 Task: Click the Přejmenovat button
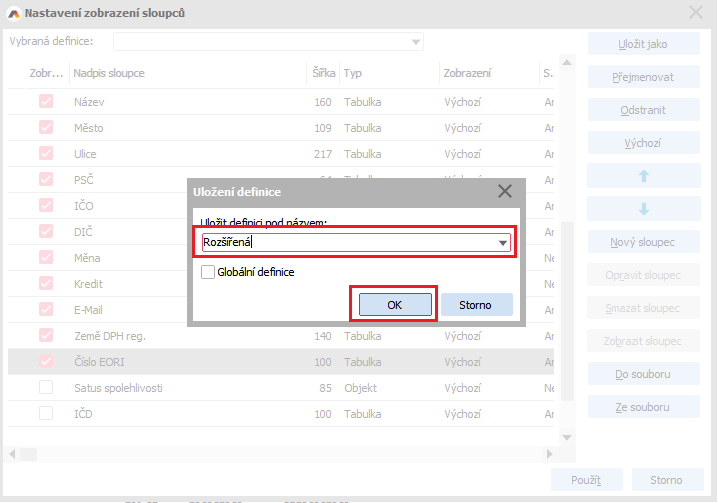point(643,77)
